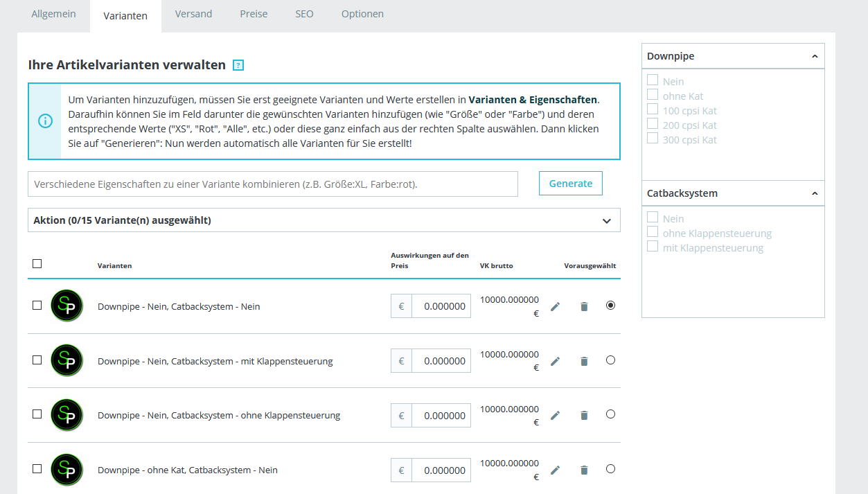
Task: Delete the Downpipe Nein, Catbacksystem Nein variant
Action: pos(584,306)
